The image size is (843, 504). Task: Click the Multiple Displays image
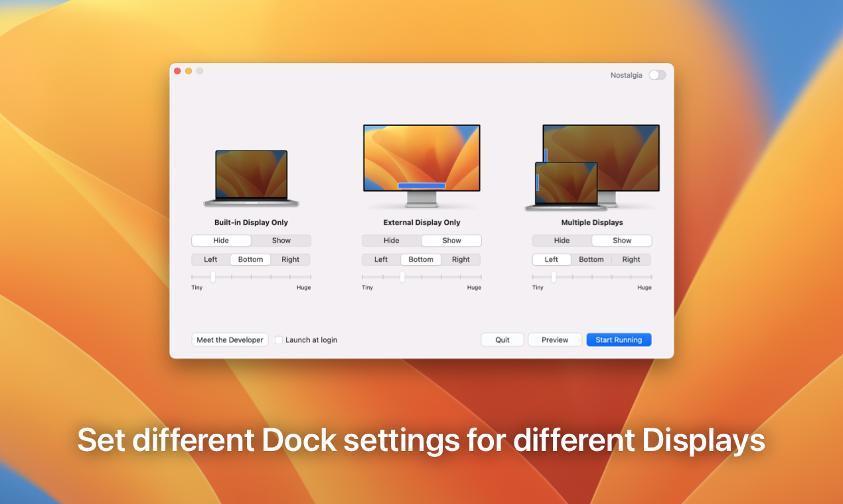pos(592,167)
